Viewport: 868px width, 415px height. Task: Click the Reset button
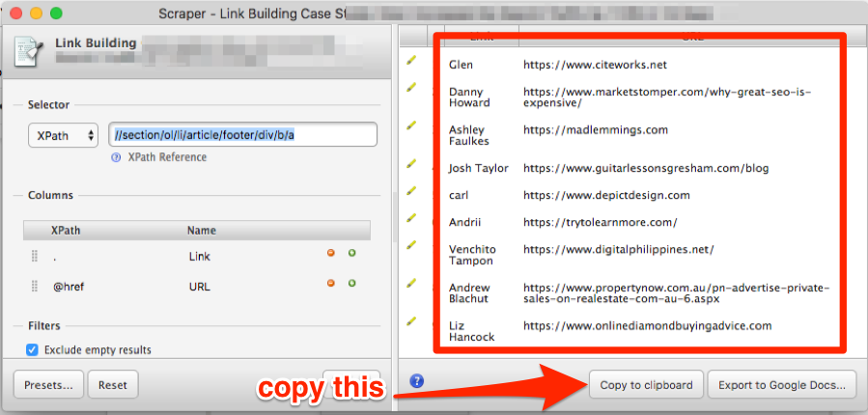[x=113, y=385]
